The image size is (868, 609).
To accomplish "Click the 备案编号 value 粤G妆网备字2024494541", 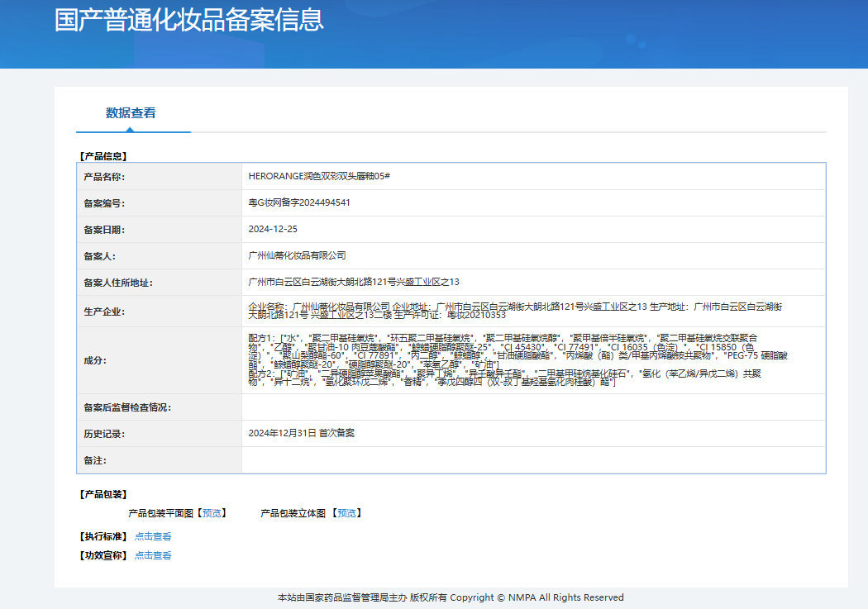I will (x=299, y=202).
